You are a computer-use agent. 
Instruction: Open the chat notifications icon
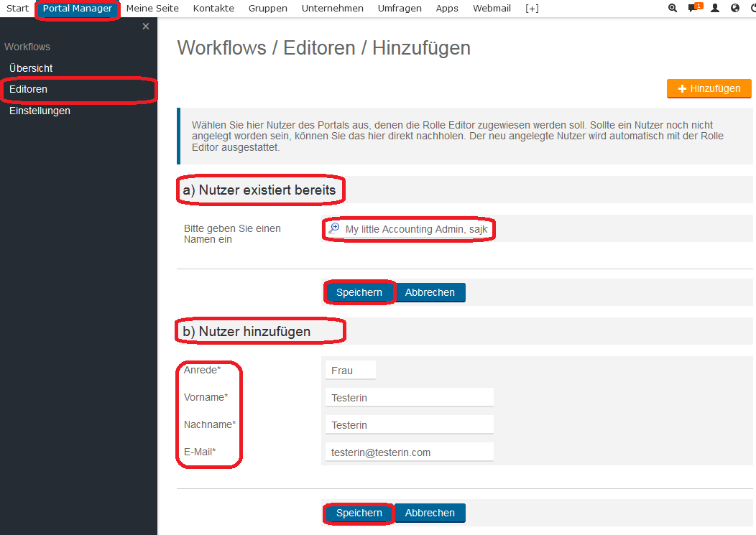[695, 7]
